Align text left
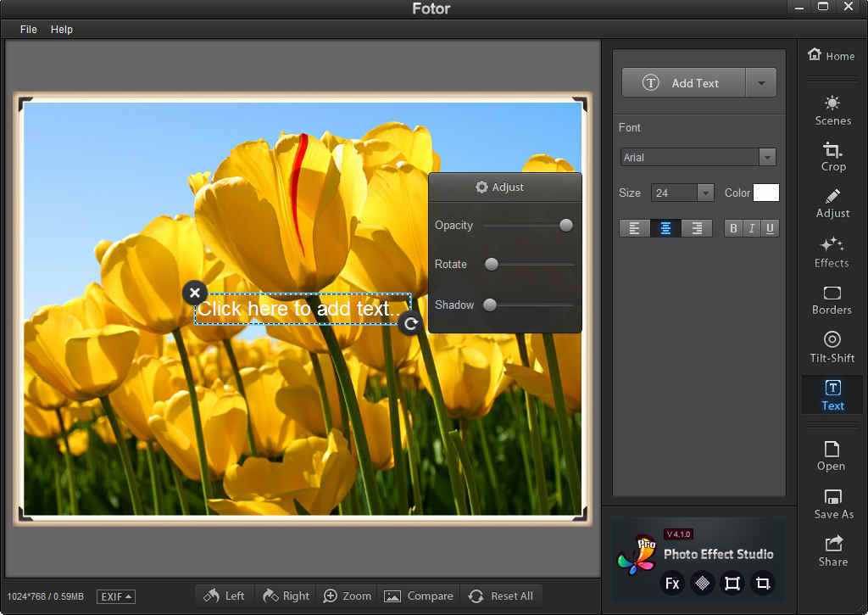This screenshot has height=615, width=868. [x=634, y=228]
